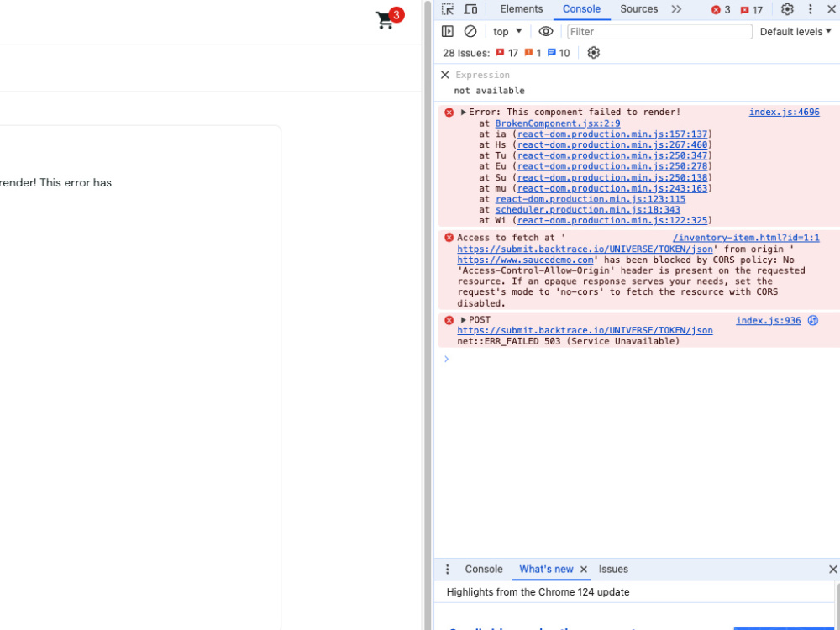
Task: Show more DevTools tabs with double chevron
Action: click(x=676, y=9)
